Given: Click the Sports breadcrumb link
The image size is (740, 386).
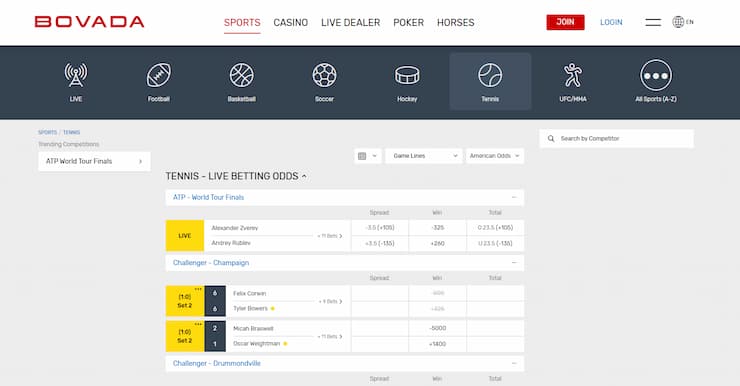Looking at the screenshot, I should pos(47,132).
